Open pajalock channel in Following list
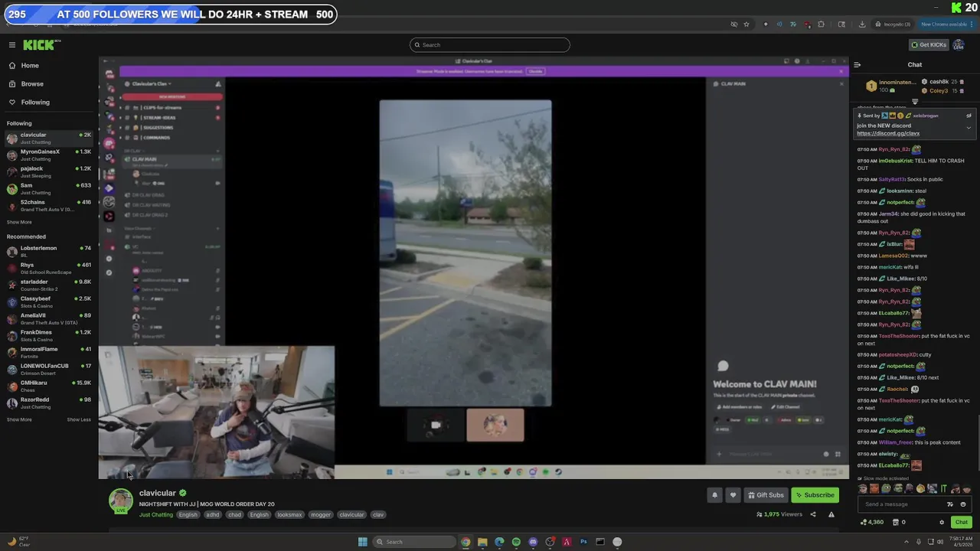This screenshot has width=980, height=551. point(49,172)
